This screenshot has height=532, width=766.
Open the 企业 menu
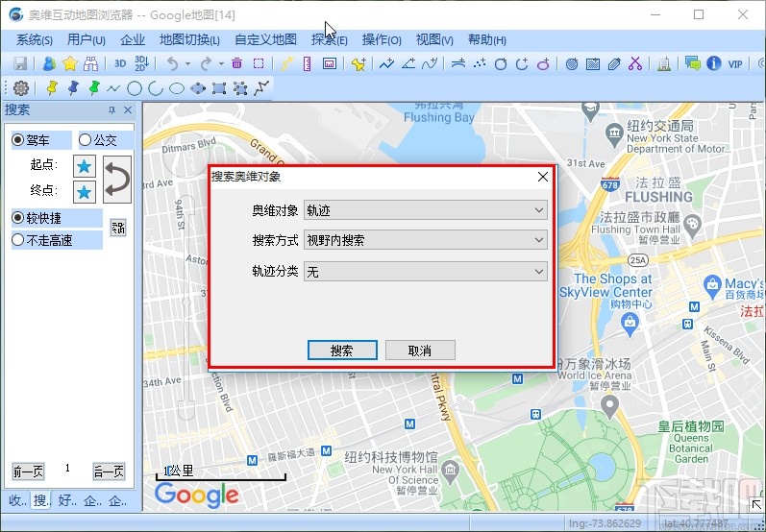(133, 40)
